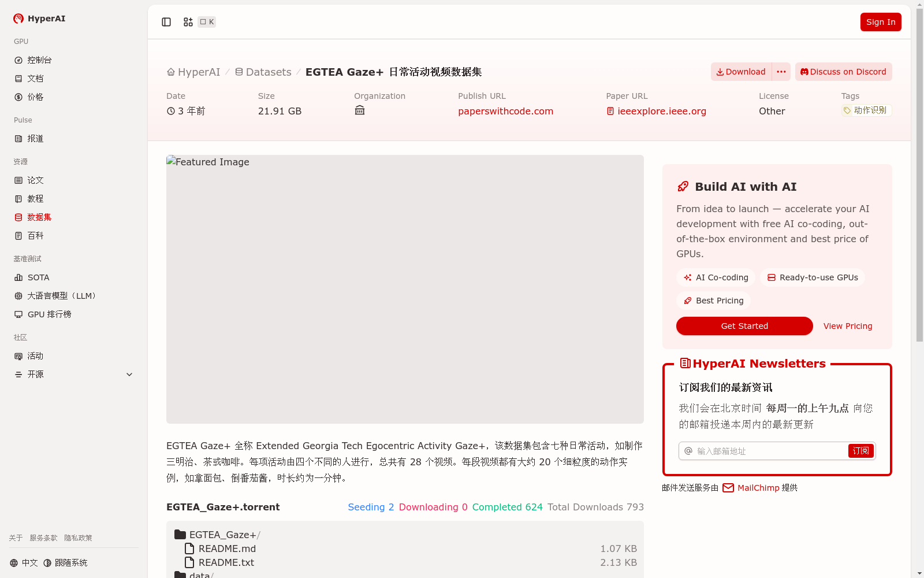Click the 动作识别 tag
This screenshot has width=924, height=578.
[866, 110]
